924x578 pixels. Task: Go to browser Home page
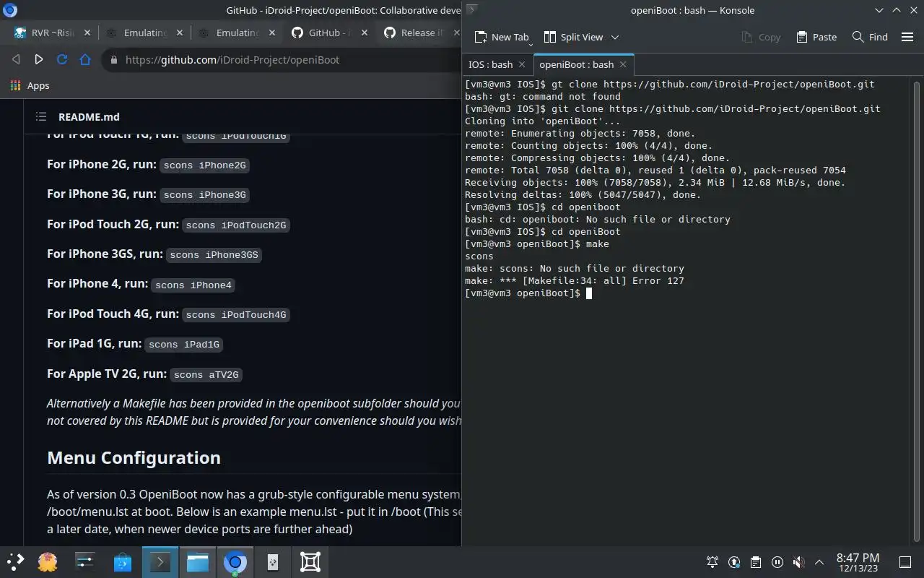click(85, 60)
